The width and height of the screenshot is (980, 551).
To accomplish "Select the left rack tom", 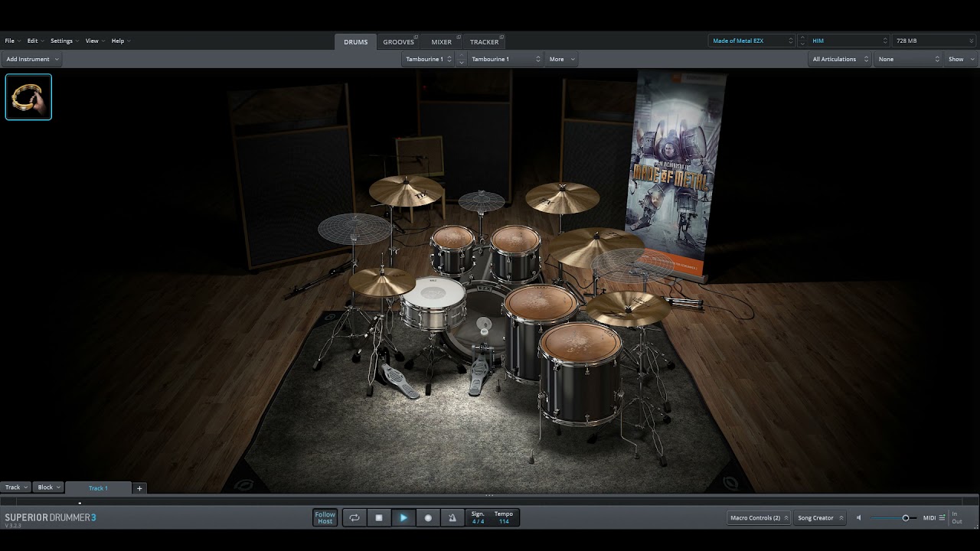I will click(452, 249).
